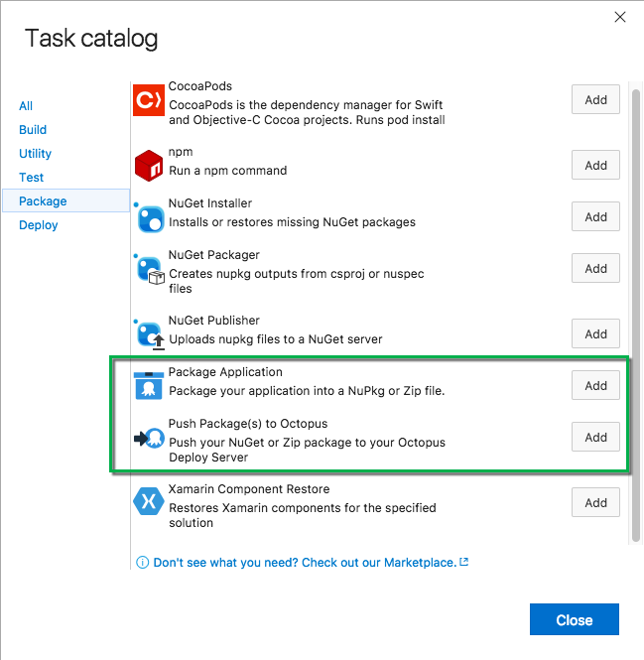Click the NuGet Packager icon
Image resolution: width=644 pixels, height=660 pixels.
[149, 269]
